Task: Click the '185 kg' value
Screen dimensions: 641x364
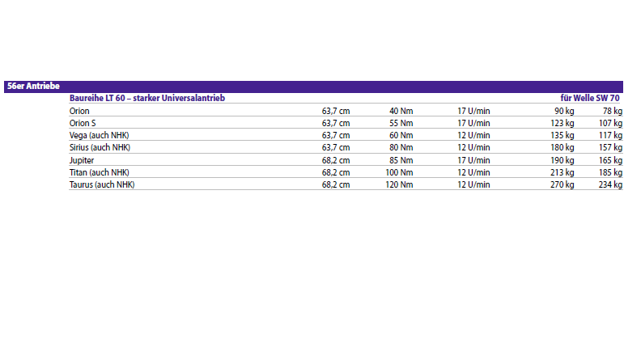Action: tap(611, 173)
